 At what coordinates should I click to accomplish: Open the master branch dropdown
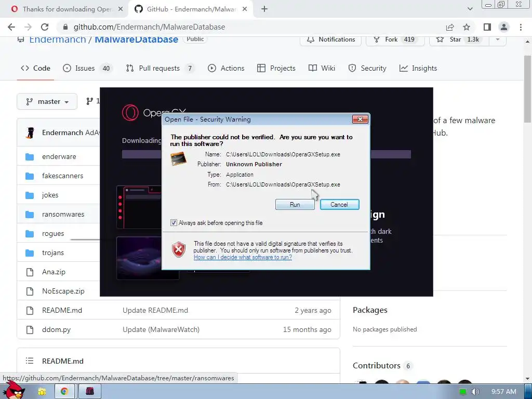tap(47, 101)
